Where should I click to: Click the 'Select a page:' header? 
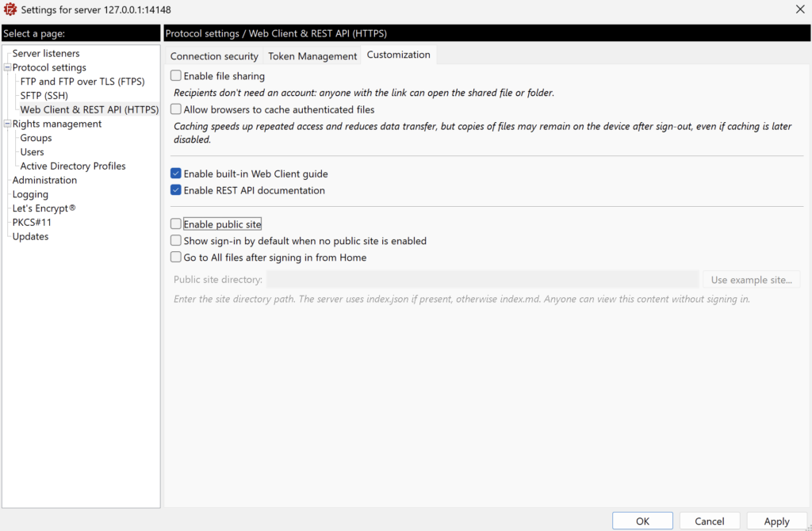pyautogui.click(x=34, y=33)
